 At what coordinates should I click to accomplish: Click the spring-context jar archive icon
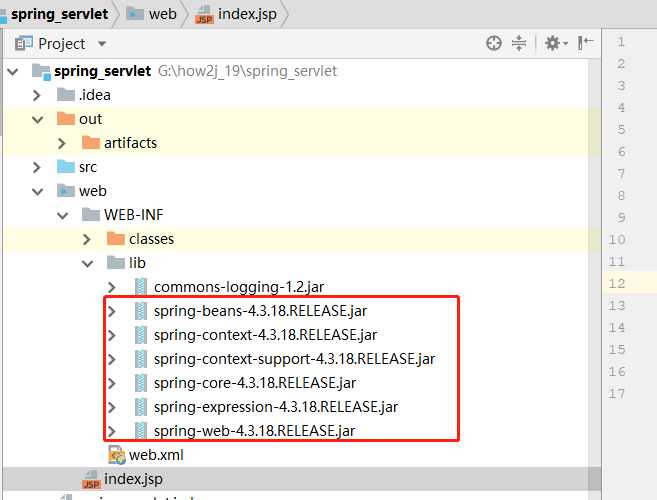pos(141,335)
